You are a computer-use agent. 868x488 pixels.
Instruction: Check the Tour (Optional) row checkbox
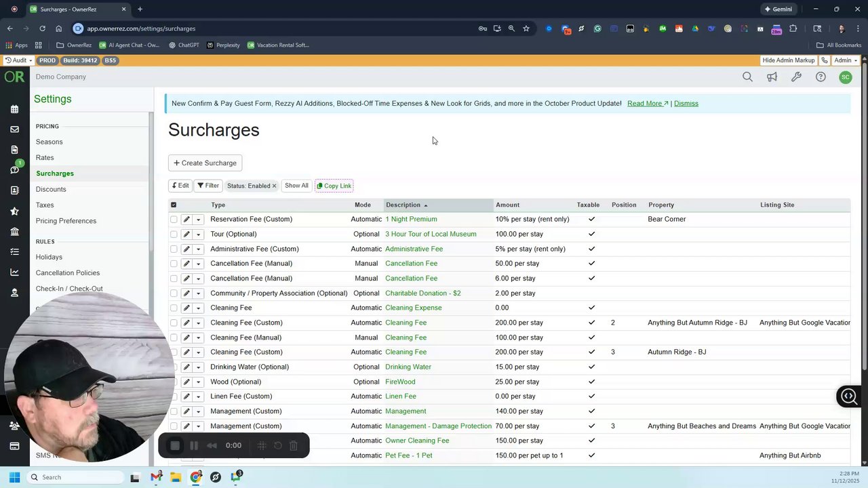[x=174, y=235]
